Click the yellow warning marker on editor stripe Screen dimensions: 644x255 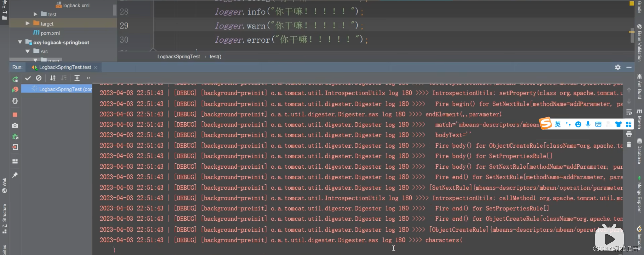coord(632,32)
